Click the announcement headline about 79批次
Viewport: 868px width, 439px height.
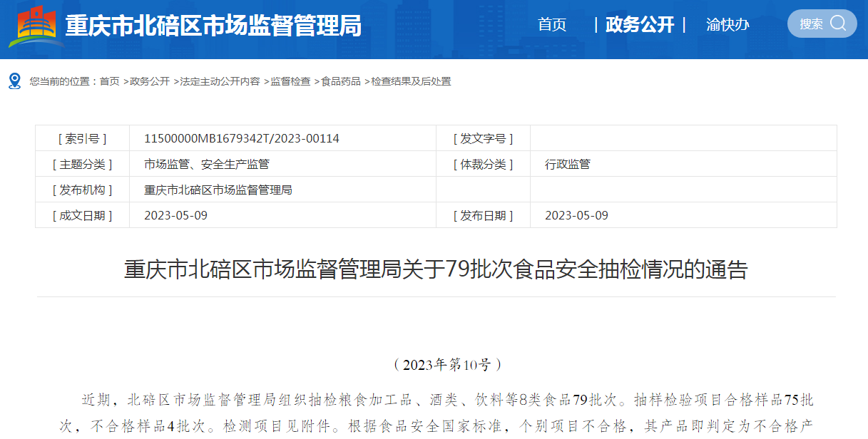(x=436, y=269)
